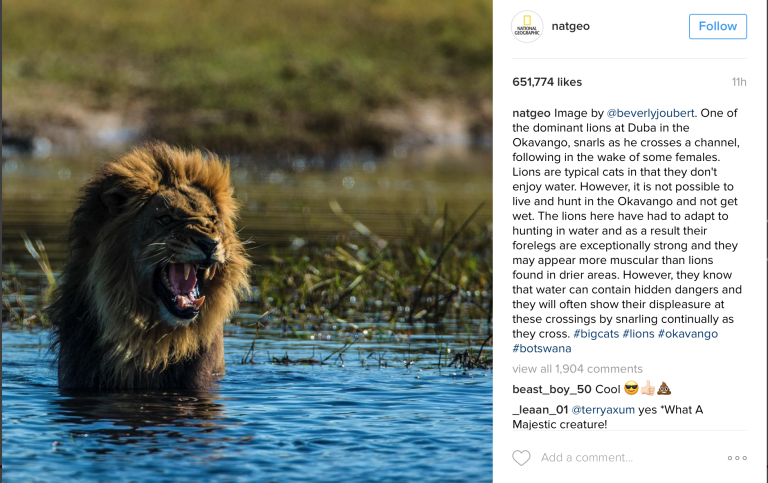This screenshot has width=768, height=483.
Task: Visit commenter _leaan_01's profile
Action: pos(541,410)
